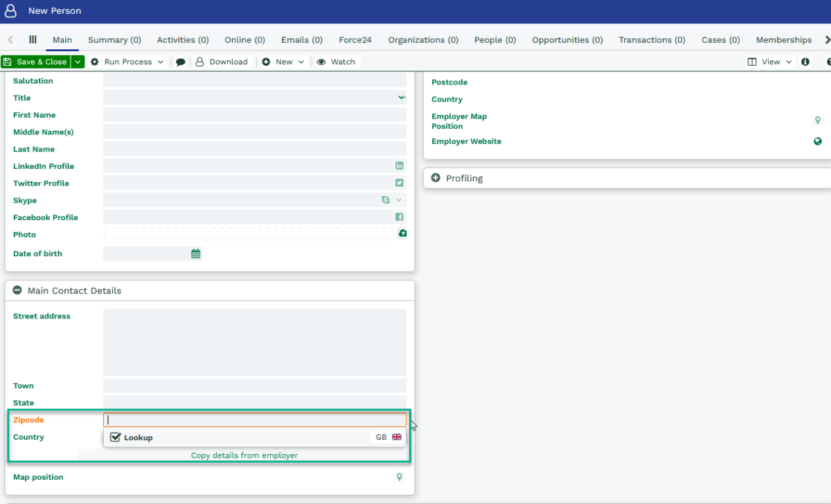The height and width of the screenshot is (504, 831).
Task: Click the Map position pin icon
Action: pos(399,477)
